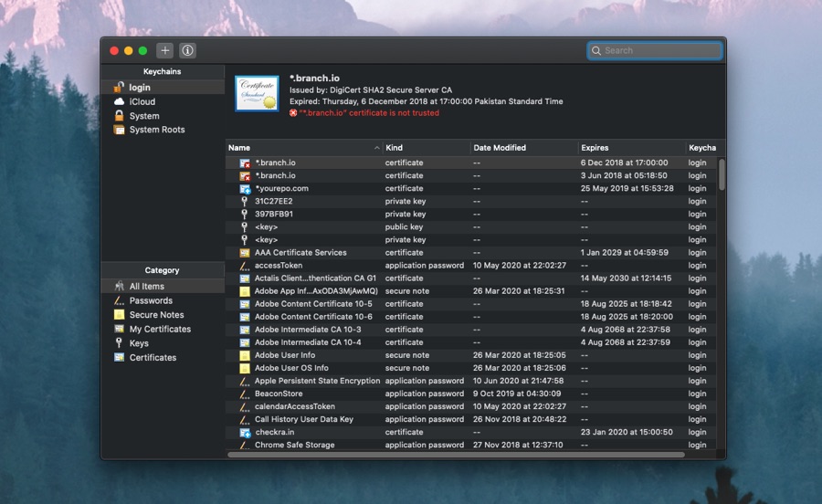The image size is (822, 504).
Task: Click the large certificate thumbnail image
Action: click(257, 93)
